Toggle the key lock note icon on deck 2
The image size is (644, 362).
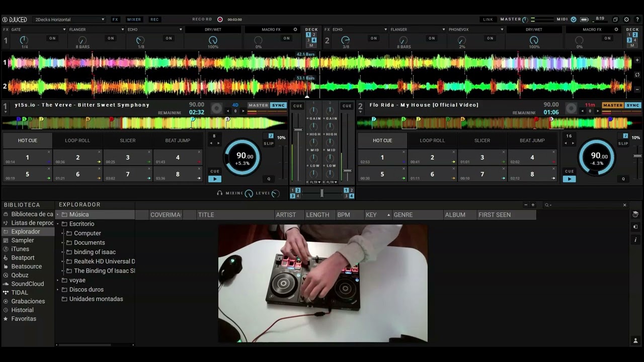[x=625, y=136]
